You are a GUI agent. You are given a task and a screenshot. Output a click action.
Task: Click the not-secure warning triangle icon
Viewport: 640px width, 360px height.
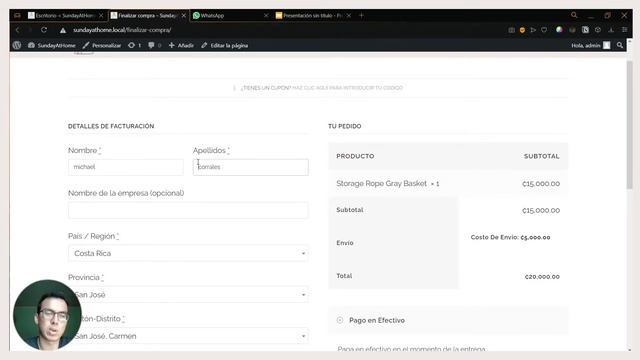click(63, 30)
